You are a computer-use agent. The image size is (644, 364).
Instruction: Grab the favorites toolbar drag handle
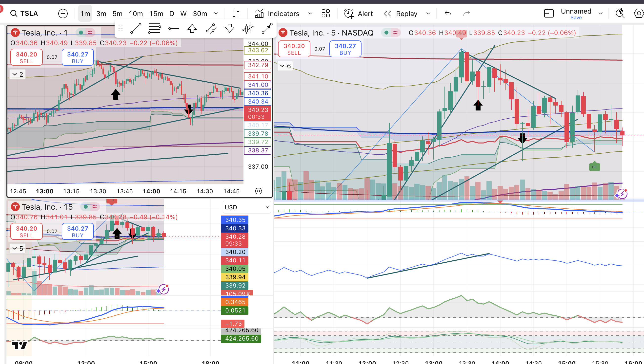pos(121,29)
